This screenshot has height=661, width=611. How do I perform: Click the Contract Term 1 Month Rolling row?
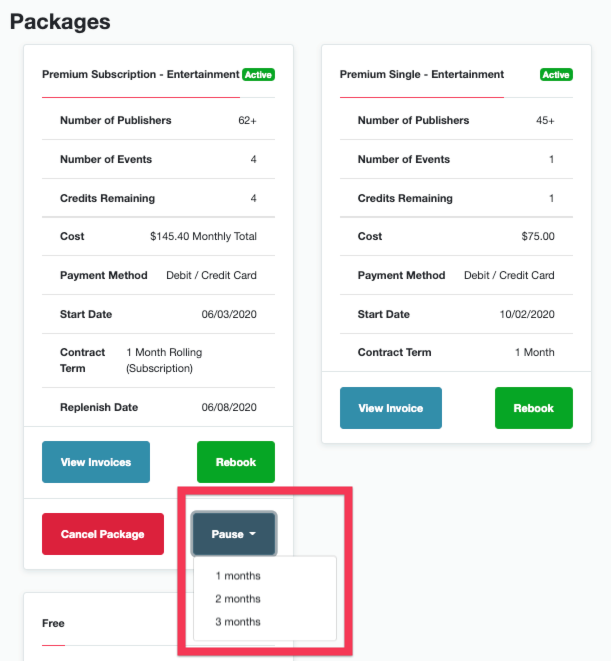[x=159, y=360]
